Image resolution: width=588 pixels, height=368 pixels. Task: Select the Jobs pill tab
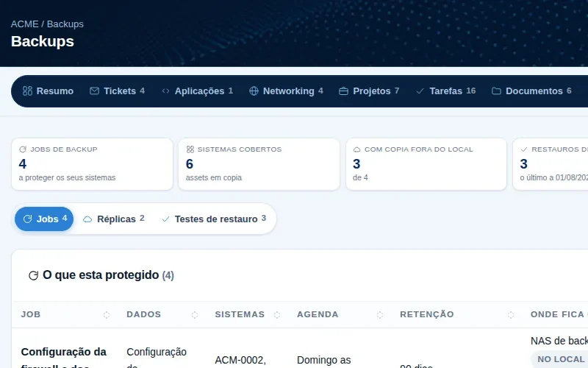pos(44,219)
